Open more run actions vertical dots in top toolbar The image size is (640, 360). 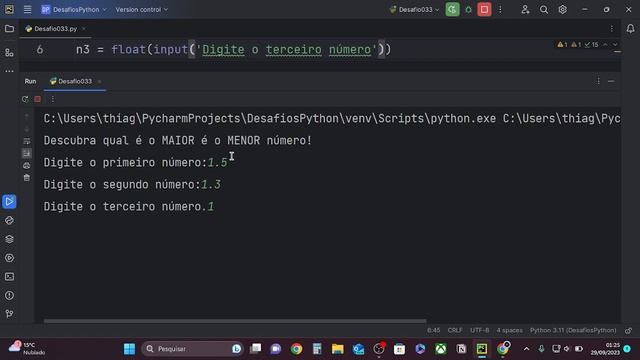point(500,9)
